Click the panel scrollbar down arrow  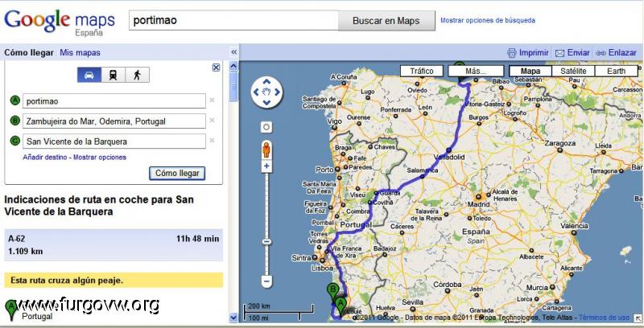233,318
